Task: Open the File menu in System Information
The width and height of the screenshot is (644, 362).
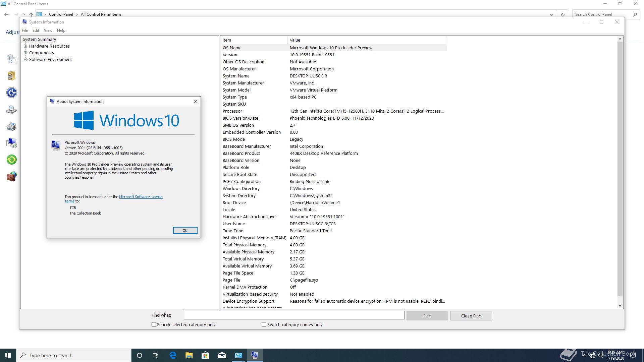Action: 25,31
